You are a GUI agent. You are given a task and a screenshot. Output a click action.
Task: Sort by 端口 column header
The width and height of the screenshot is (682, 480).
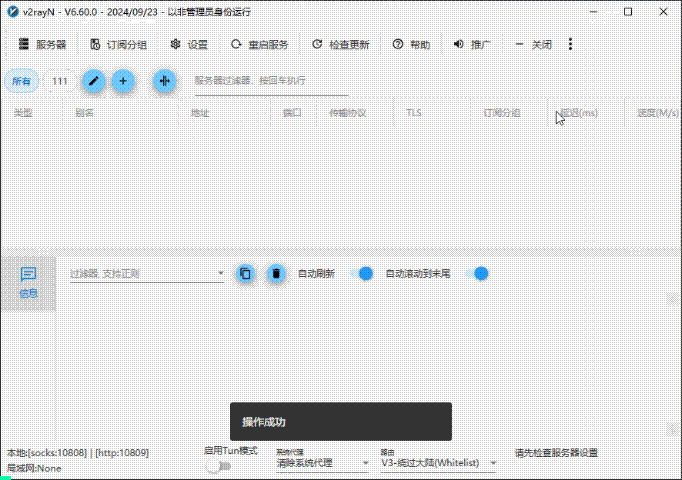[x=294, y=113]
